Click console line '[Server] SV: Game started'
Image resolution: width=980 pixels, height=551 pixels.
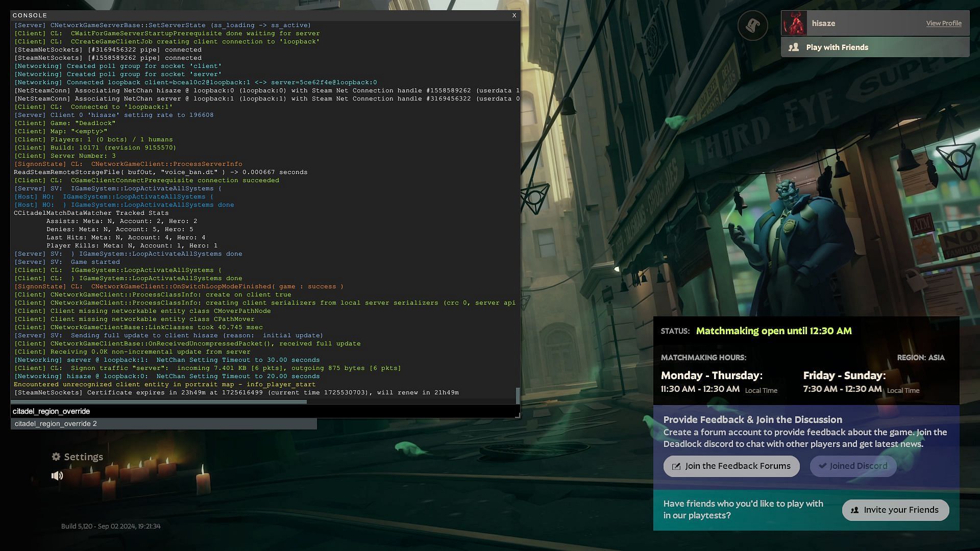point(67,262)
